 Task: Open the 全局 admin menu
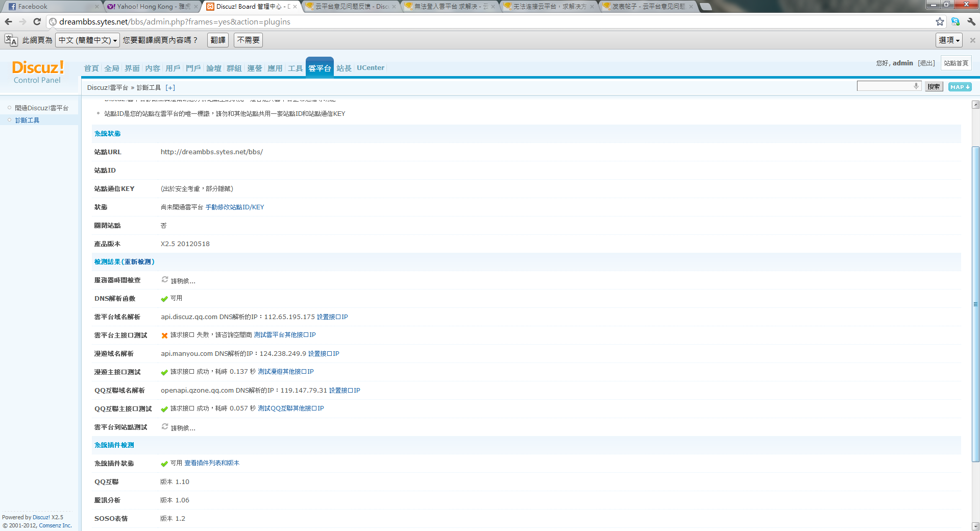coord(112,68)
